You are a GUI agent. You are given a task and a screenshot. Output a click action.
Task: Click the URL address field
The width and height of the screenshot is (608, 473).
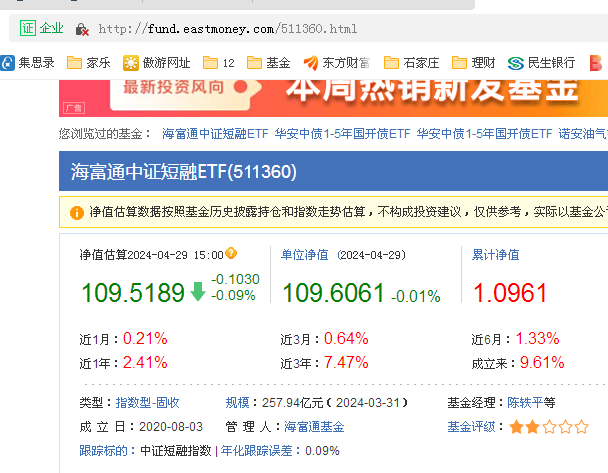point(228,29)
